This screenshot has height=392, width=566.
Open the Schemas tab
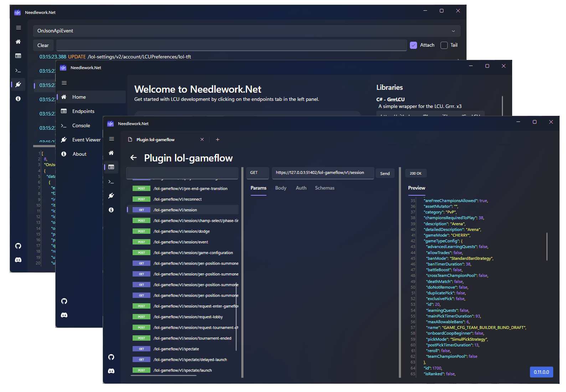pos(324,188)
